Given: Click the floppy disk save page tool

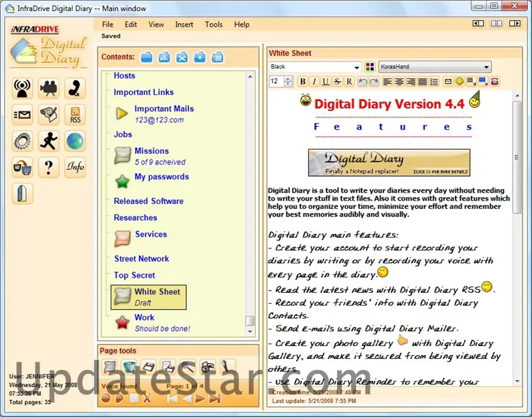Looking at the screenshot, I should (x=149, y=366).
